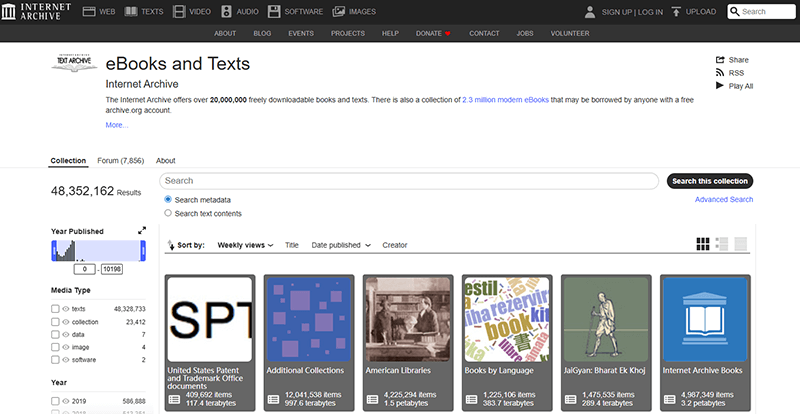The width and height of the screenshot is (800, 414).
Task: Click the Year Published histogram bars
Action: [66, 250]
